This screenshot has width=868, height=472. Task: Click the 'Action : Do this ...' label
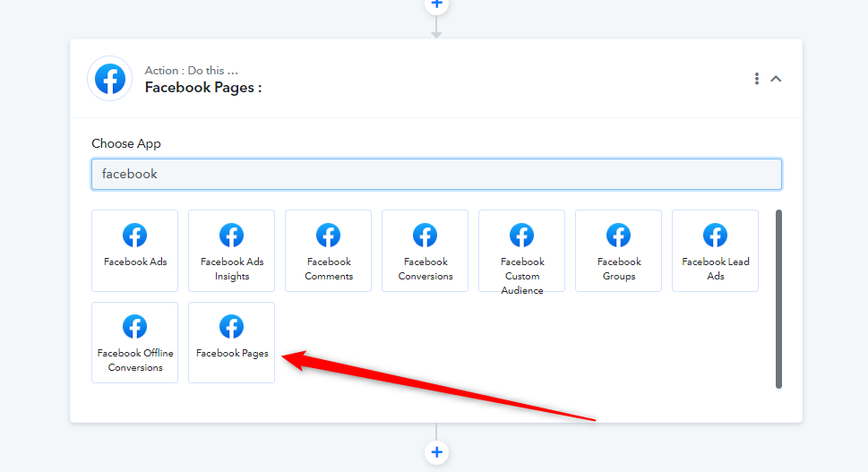point(191,70)
